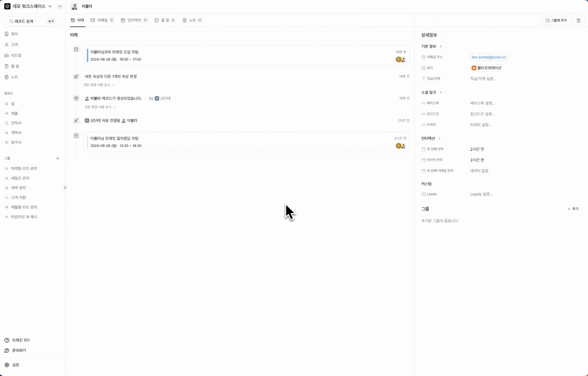Expand changes under 이볼타 레코드 생성 entry
Screen dimensions: 588x376
click(x=100, y=107)
